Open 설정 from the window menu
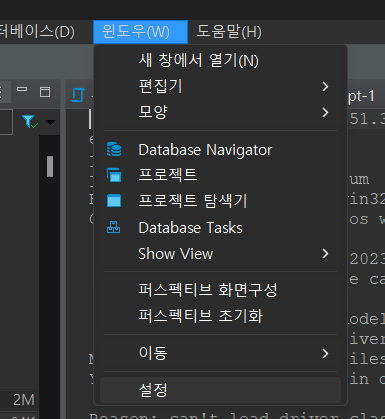Screen dimensions: 385x419 (x=220, y=390)
